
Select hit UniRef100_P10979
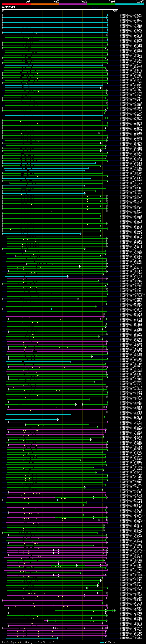(x=131, y=151)
